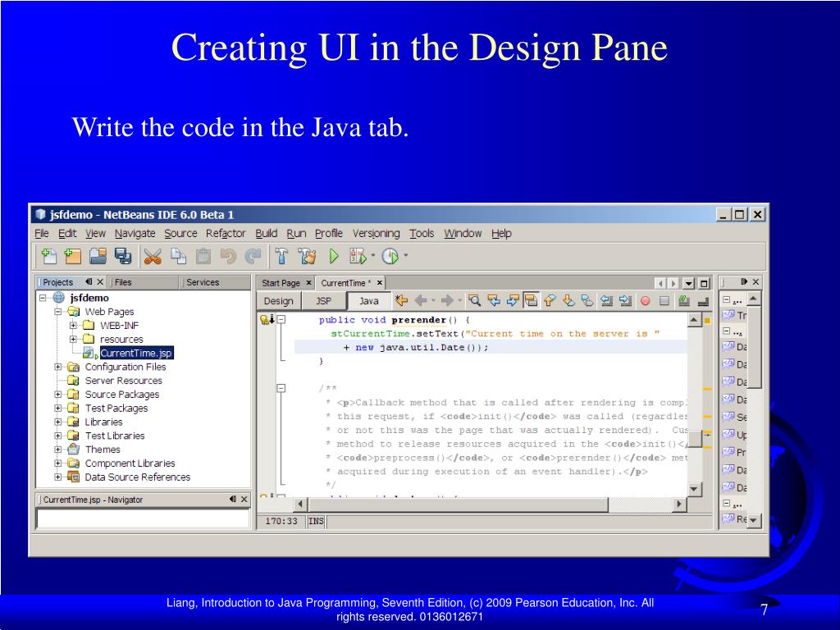Click the editor vertical scrollbar down arrow
Screen dimensions: 840x630
(694, 489)
